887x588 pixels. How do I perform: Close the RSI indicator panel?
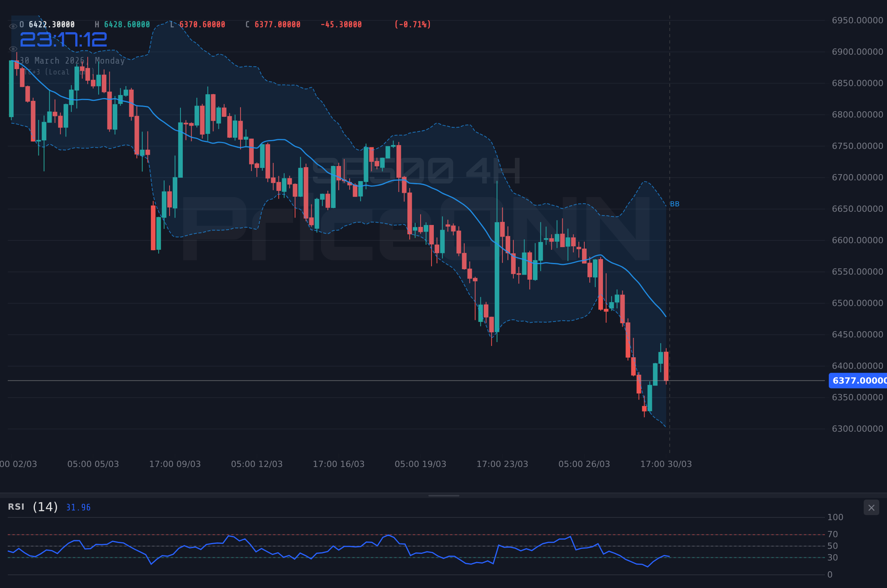click(871, 507)
